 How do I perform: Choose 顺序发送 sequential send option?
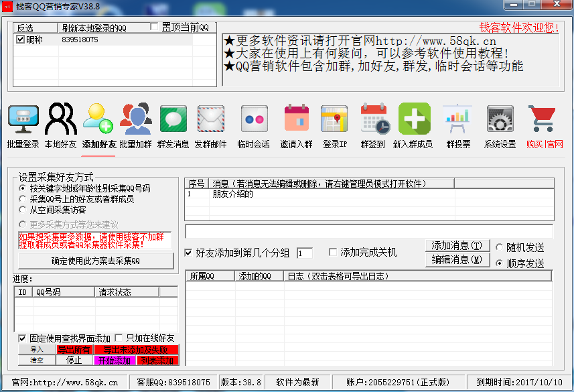pos(499,263)
